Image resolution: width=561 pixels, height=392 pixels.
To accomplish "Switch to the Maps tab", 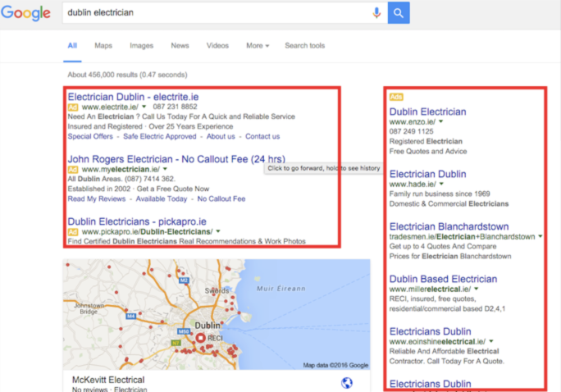I will pyautogui.click(x=103, y=45).
